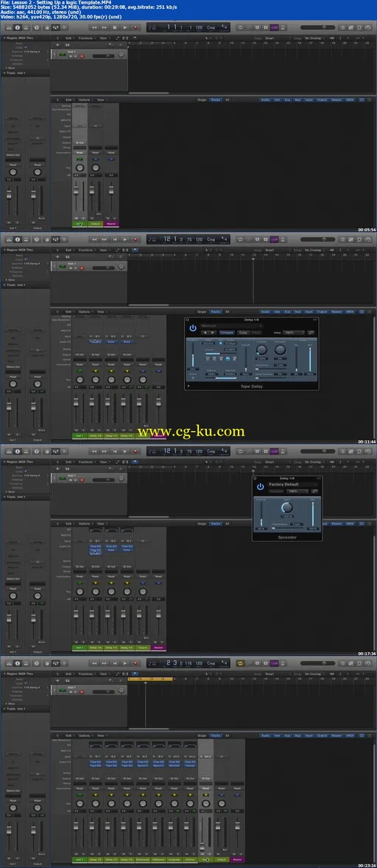Viewport: 377px width, 868px height.
Task: Switch to Single mixer view in first frame
Action: [x=202, y=99]
